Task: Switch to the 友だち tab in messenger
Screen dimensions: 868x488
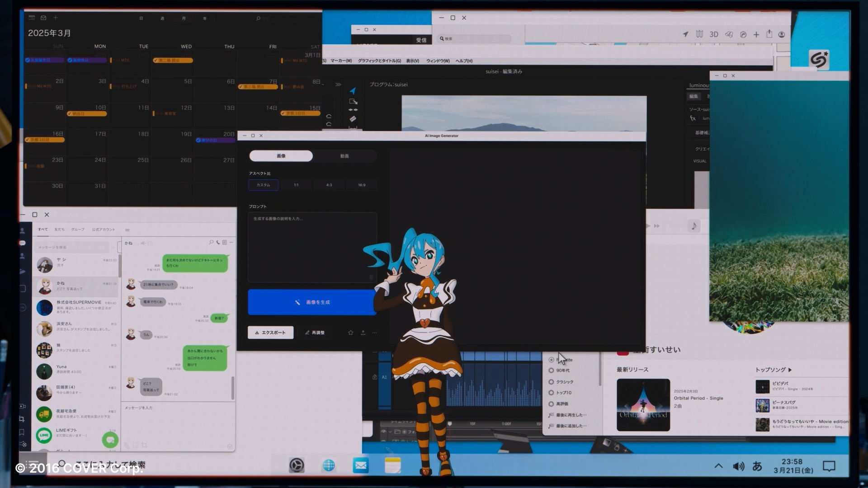Action: (59, 230)
